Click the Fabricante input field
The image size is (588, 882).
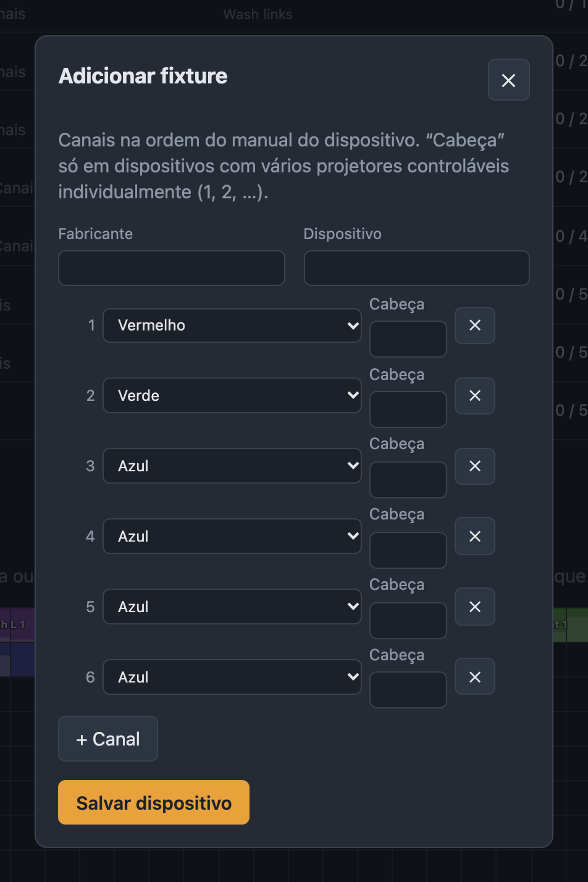(171, 268)
